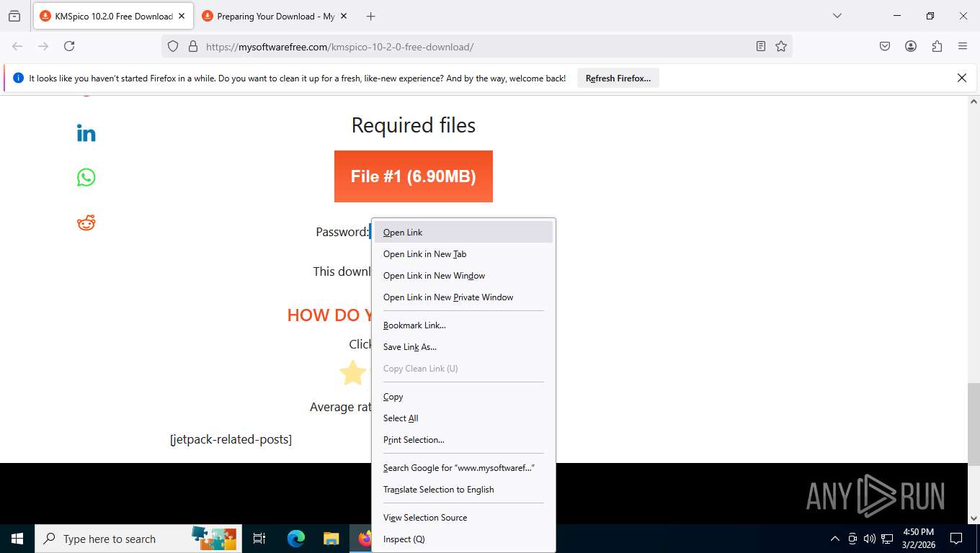The width and height of the screenshot is (980, 553).
Task: Click the padlock site info icon
Action: click(x=192, y=46)
